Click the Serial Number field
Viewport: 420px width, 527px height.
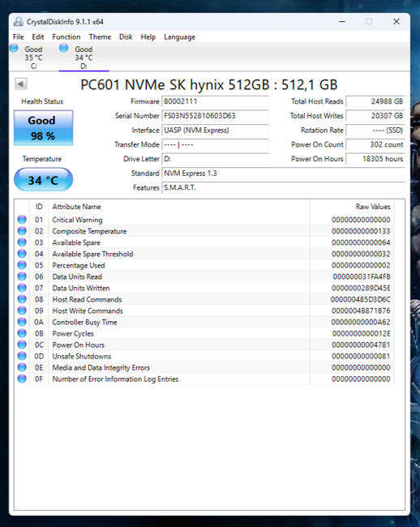tap(216, 116)
